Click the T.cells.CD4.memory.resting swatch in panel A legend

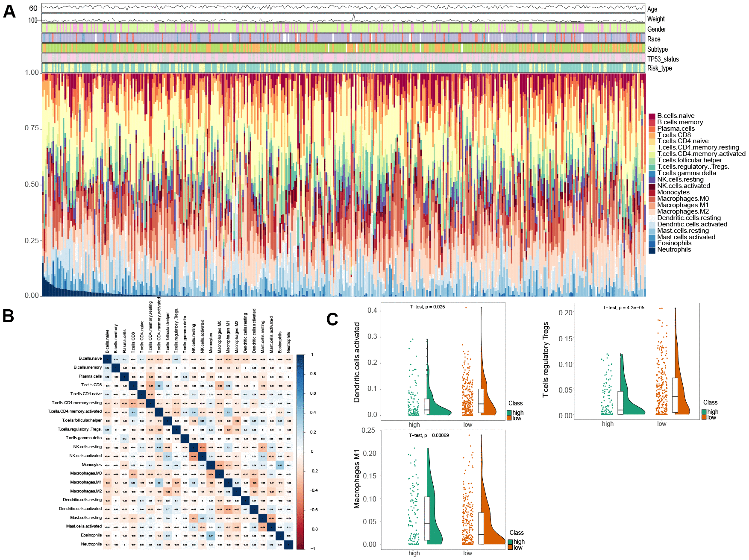(x=652, y=148)
